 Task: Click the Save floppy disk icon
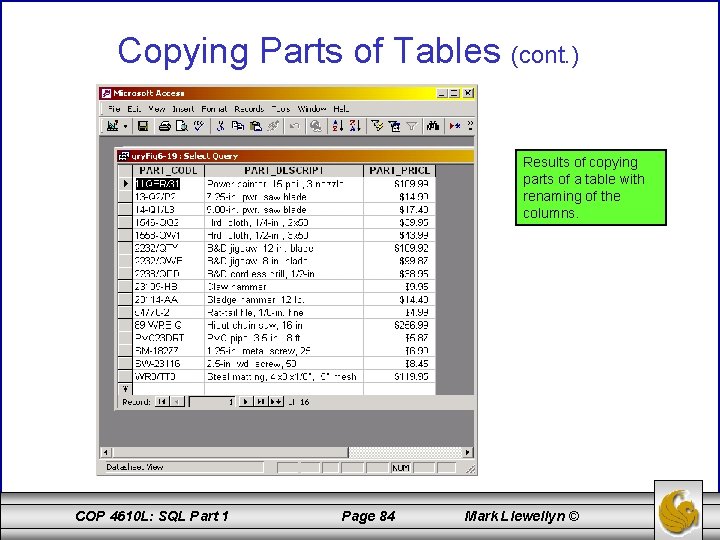pyautogui.click(x=143, y=126)
